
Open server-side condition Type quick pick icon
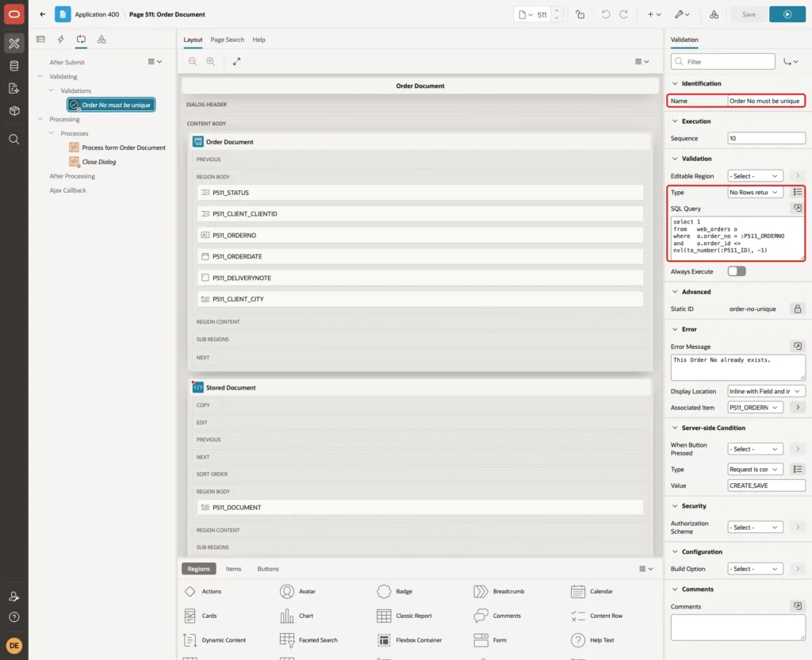[x=798, y=470]
